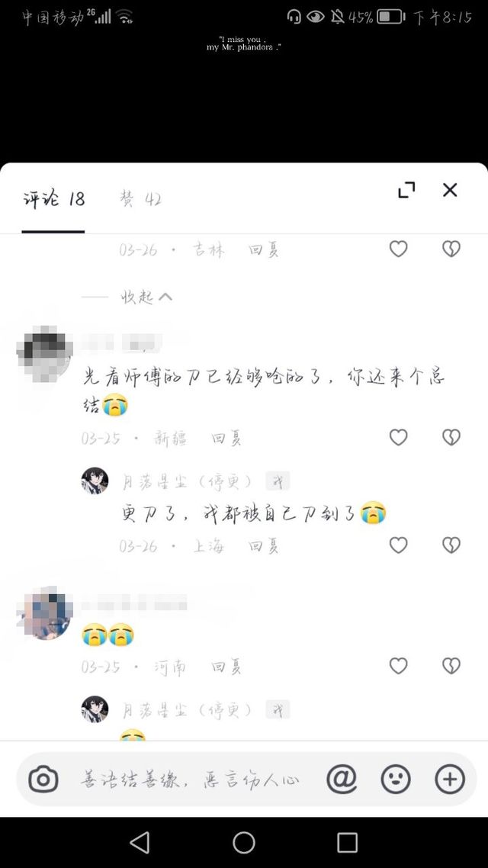Close the comments panel with X

(x=450, y=190)
